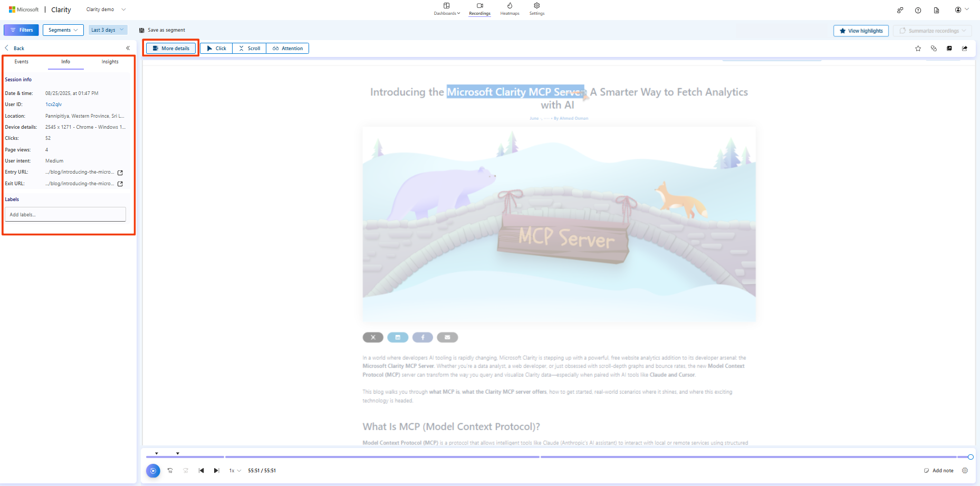Change the 1x playback speed
The image size is (980, 486).
click(235, 471)
